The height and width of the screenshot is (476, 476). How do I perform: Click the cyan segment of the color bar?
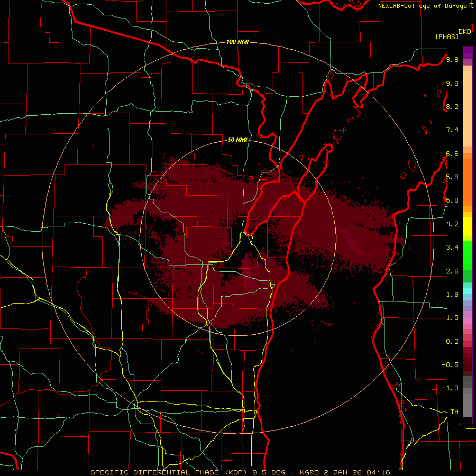tap(467, 291)
